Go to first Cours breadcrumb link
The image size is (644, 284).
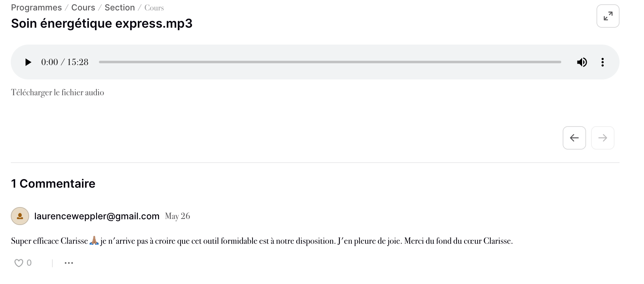[83, 8]
